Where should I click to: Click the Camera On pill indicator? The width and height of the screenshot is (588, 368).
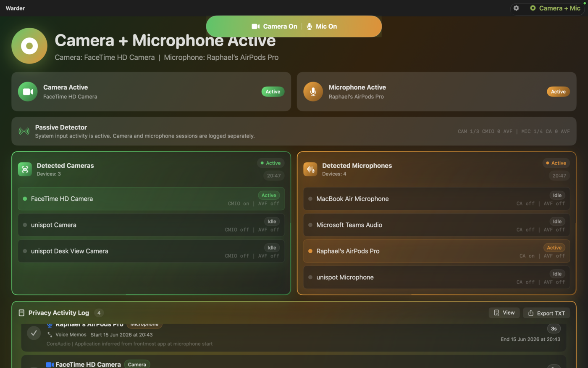coord(274,26)
